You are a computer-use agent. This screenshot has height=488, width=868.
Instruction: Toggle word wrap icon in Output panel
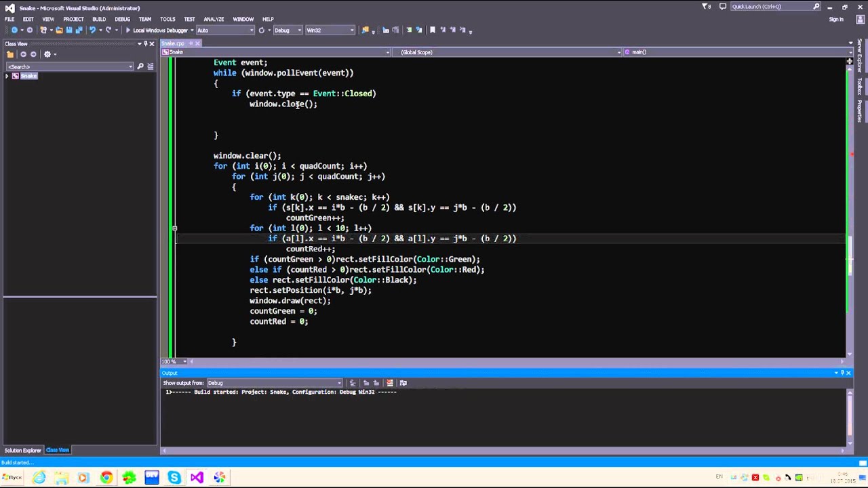403,383
